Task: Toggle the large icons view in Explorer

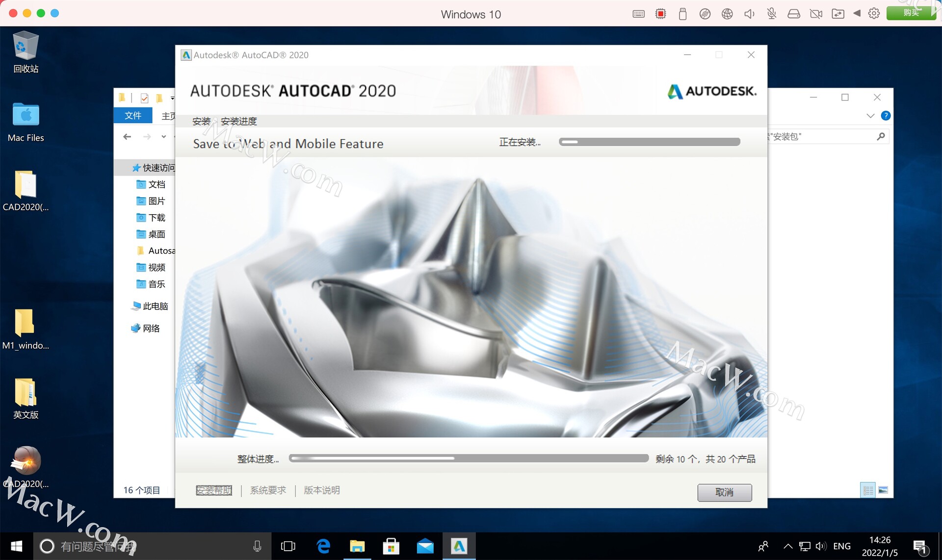Action: point(883,490)
